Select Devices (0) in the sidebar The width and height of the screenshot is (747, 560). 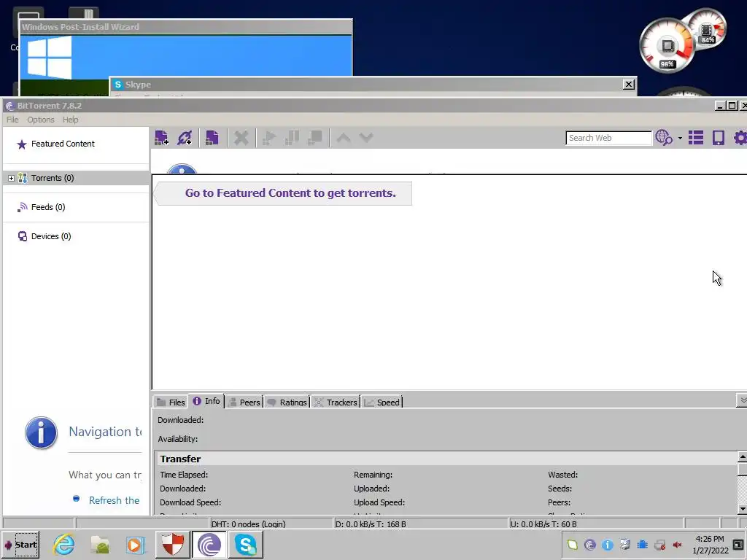[x=51, y=236]
